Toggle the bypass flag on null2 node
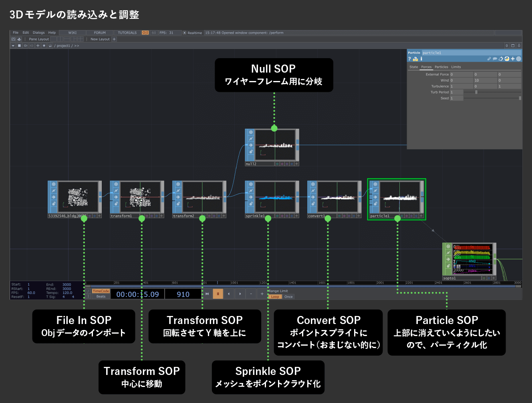The height and width of the screenshot is (403, 532). (251, 145)
